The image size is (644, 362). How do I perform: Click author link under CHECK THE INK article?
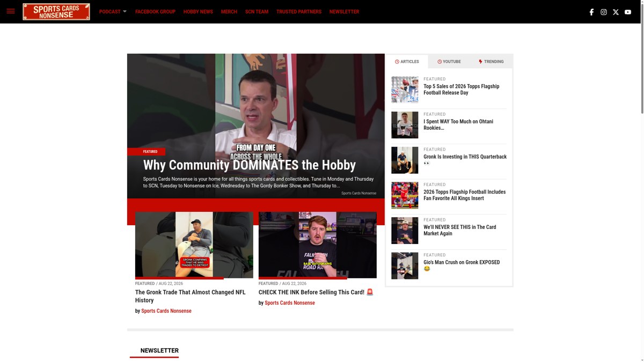tap(290, 303)
